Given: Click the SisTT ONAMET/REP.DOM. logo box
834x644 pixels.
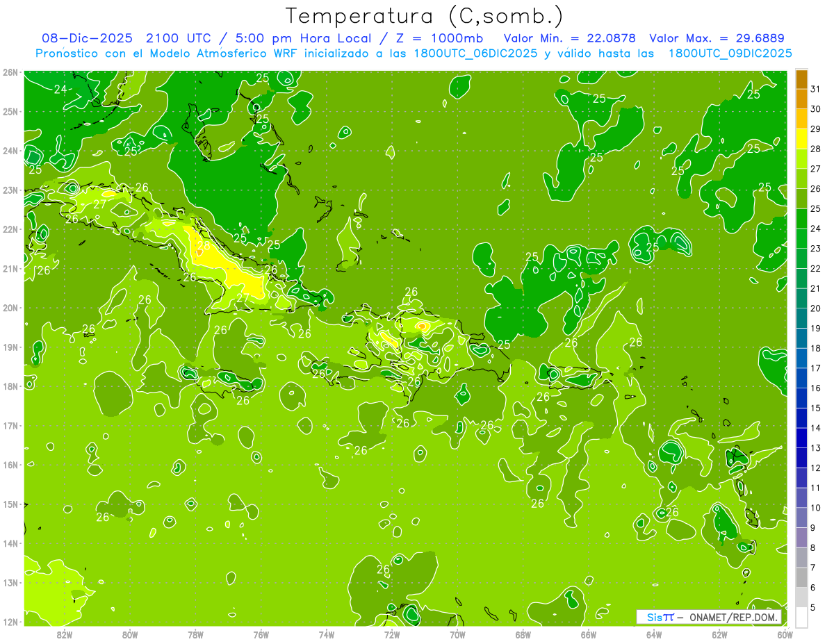Looking at the screenshot, I should 709,617.
